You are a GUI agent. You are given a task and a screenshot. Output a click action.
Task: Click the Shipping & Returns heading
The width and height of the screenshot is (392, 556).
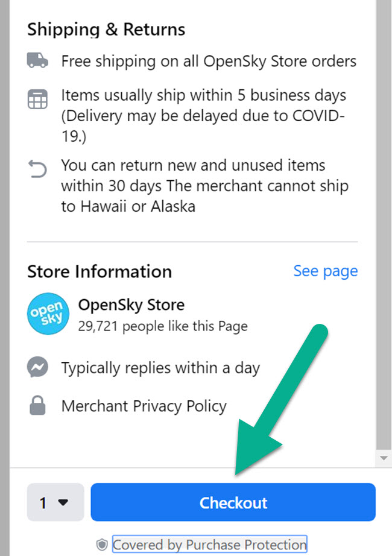106,29
